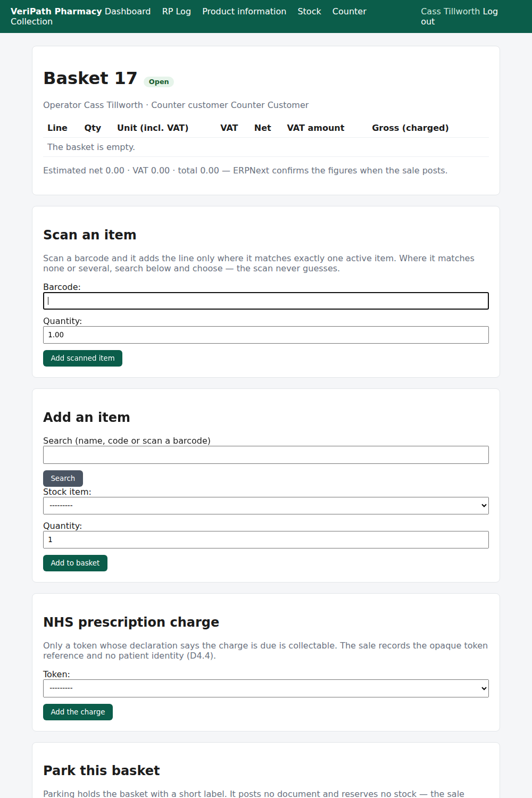532x798 pixels.
Task: Click the VeriPath Pharmacy brand link
Action: [x=56, y=11]
